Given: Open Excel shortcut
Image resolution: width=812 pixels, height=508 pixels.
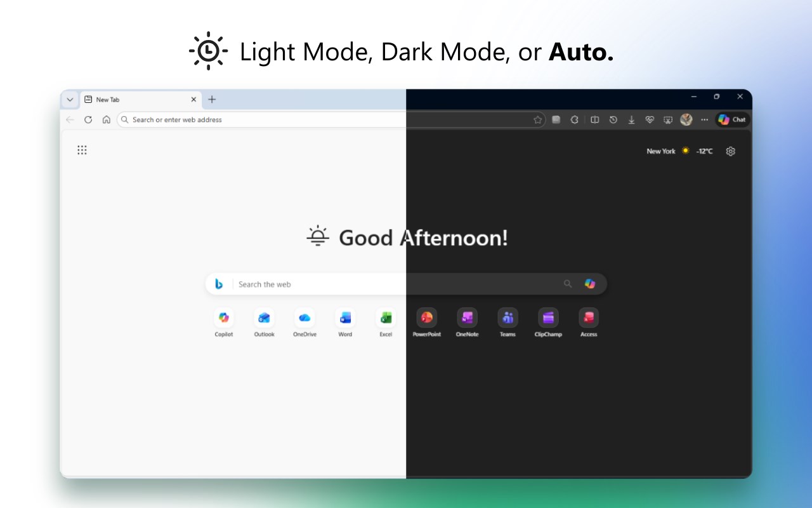Looking at the screenshot, I should (x=386, y=323).
